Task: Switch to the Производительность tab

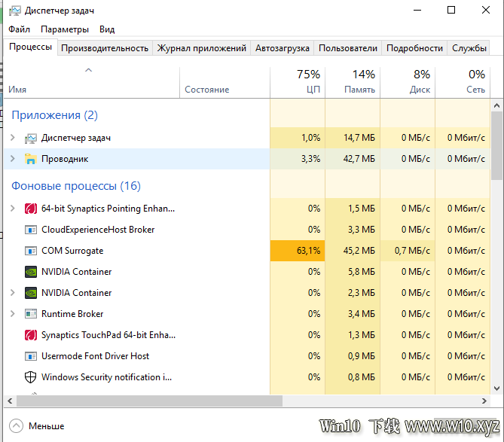Action: tap(105, 48)
